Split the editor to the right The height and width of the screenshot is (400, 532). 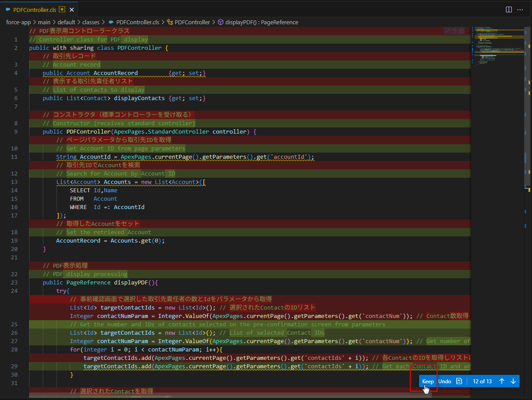pyautogui.click(x=509, y=9)
